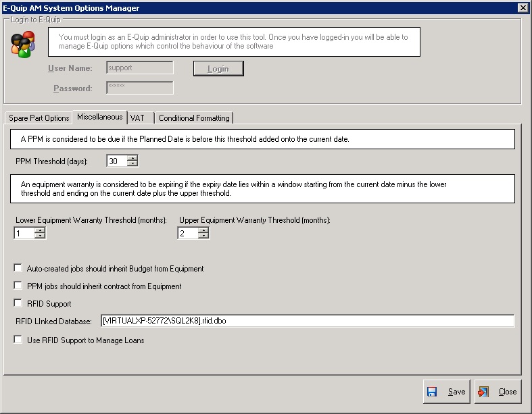
Task: Check Use RFID Support to Manage Loans
Action: pos(18,340)
